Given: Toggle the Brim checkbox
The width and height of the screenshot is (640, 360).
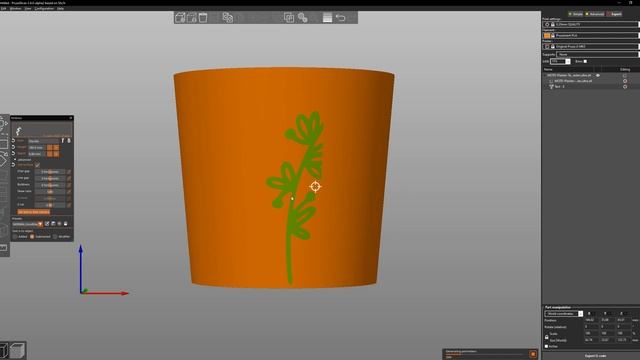Looking at the screenshot, I should coord(585,61).
